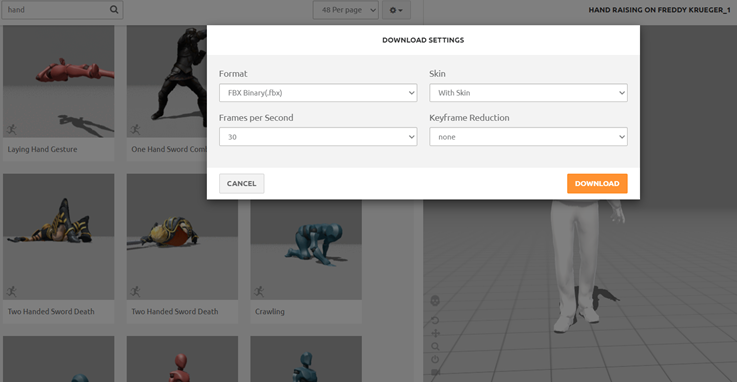Click running-man icon on Laying Hand Gesture
737x382 pixels.
pos(11,129)
